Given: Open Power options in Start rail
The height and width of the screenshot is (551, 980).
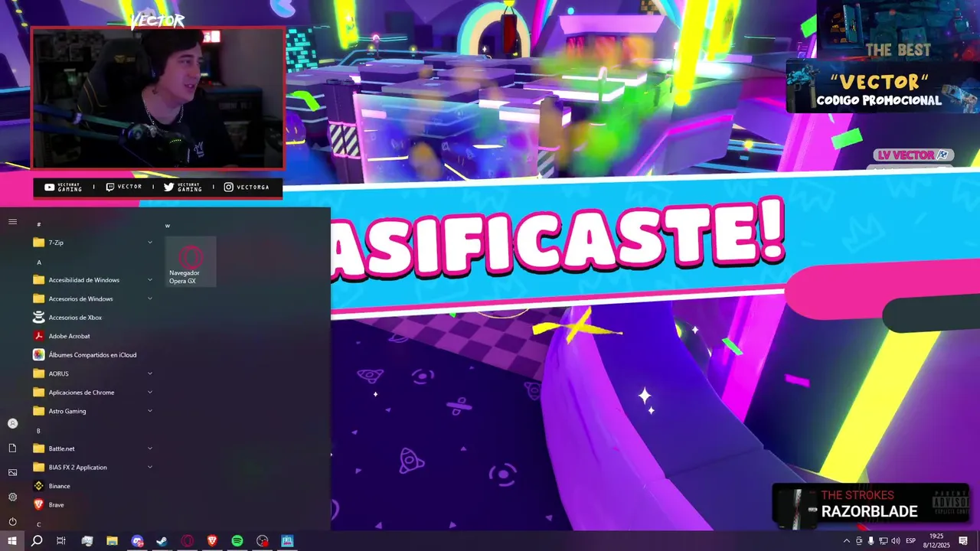Looking at the screenshot, I should [x=12, y=521].
